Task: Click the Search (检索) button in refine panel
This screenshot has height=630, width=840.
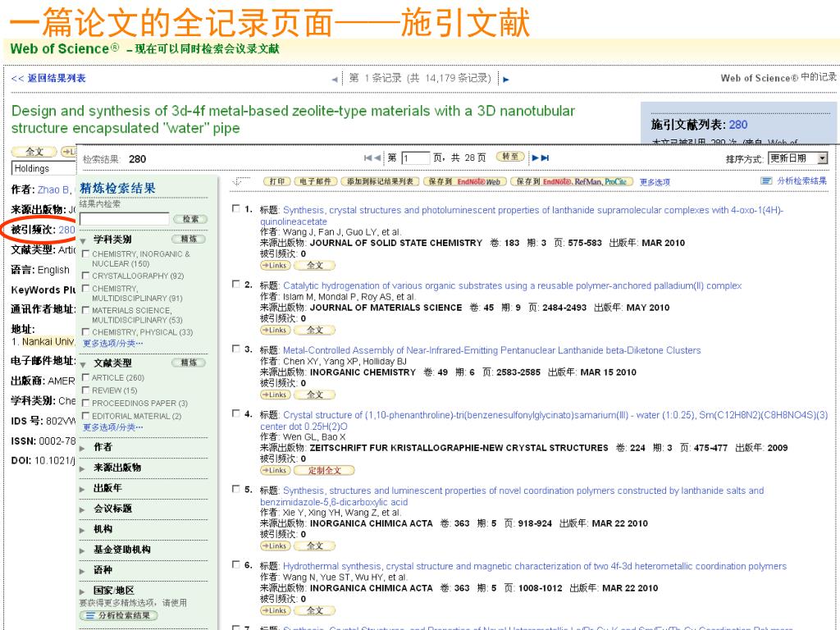Action: coord(190,218)
